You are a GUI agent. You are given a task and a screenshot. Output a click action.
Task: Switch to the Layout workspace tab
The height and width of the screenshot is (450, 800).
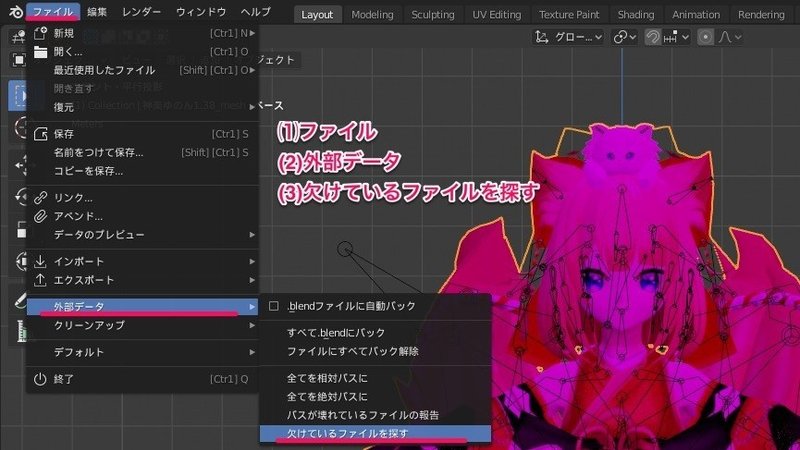(x=317, y=15)
